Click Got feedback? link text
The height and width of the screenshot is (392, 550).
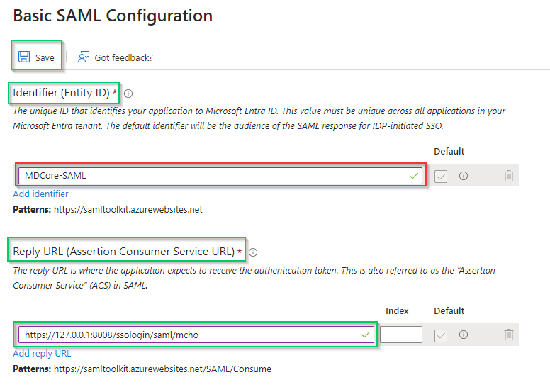pos(123,57)
